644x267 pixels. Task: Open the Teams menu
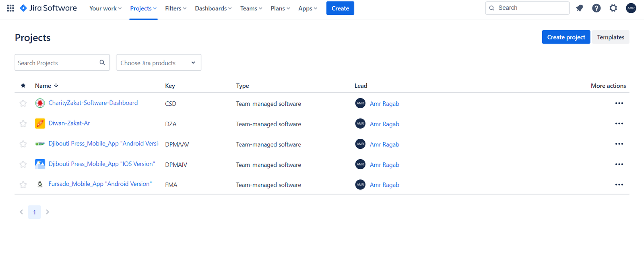pyautogui.click(x=251, y=8)
